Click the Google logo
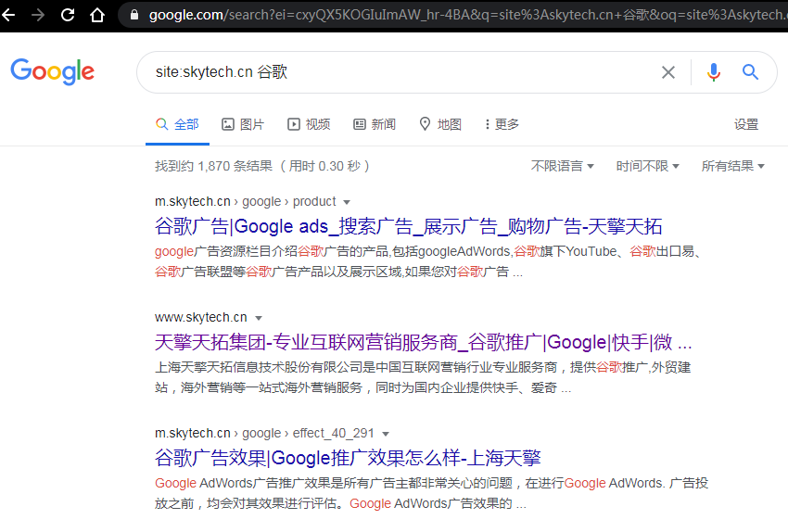Image resolution: width=788 pixels, height=532 pixels. 53,71
